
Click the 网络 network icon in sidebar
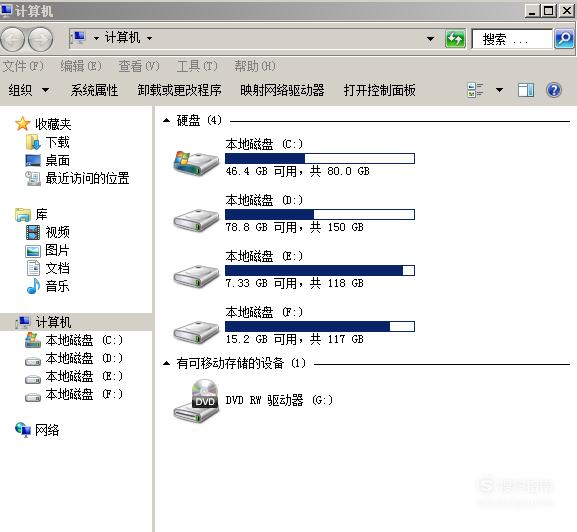pos(23,430)
